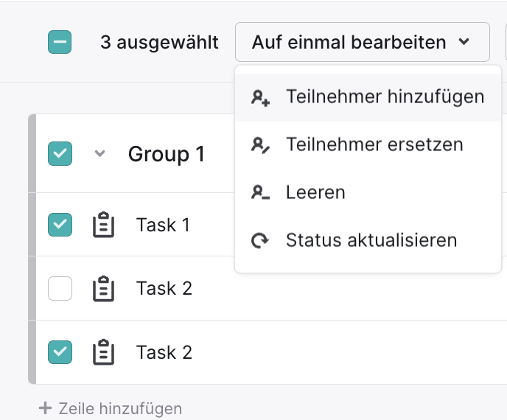The height and width of the screenshot is (420, 507).
Task: Open the Auf einmal bearbeiten dropdown
Action: click(x=362, y=42)
